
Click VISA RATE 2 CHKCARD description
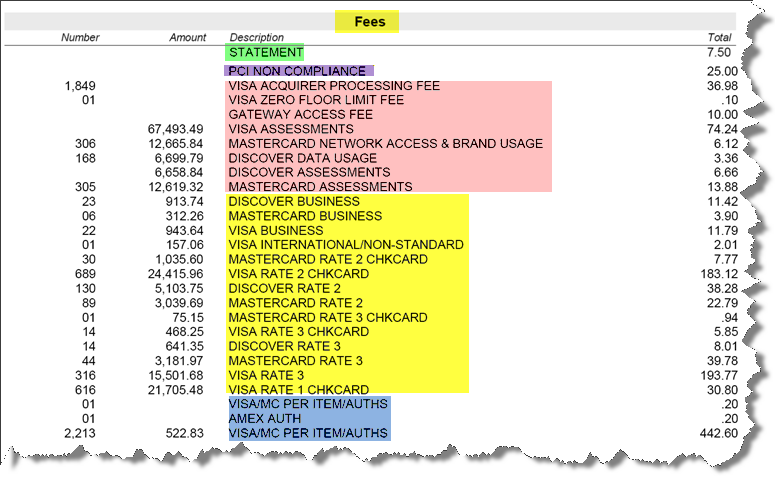pos(299,274)
